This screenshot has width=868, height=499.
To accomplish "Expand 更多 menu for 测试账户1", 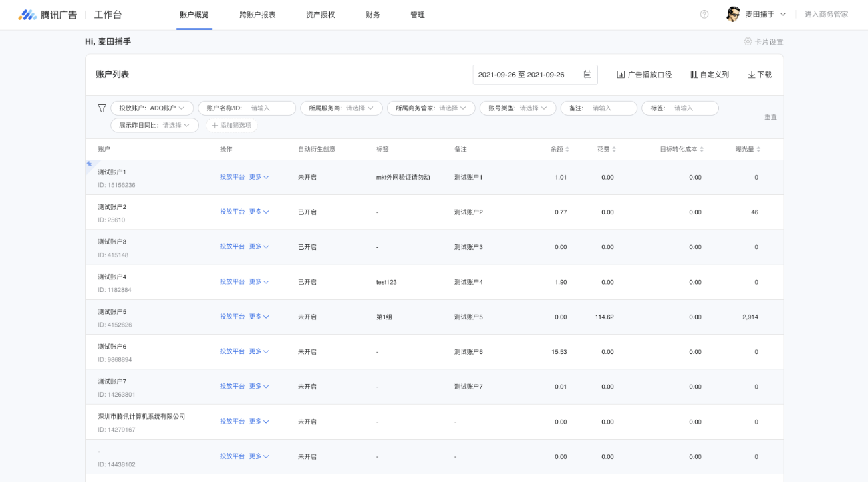I will 259,177.
